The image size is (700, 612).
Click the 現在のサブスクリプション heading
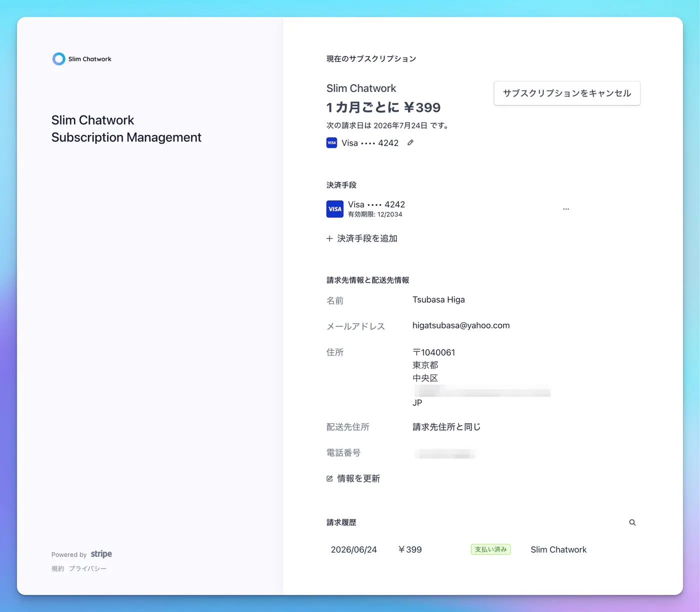click(371, 59)
